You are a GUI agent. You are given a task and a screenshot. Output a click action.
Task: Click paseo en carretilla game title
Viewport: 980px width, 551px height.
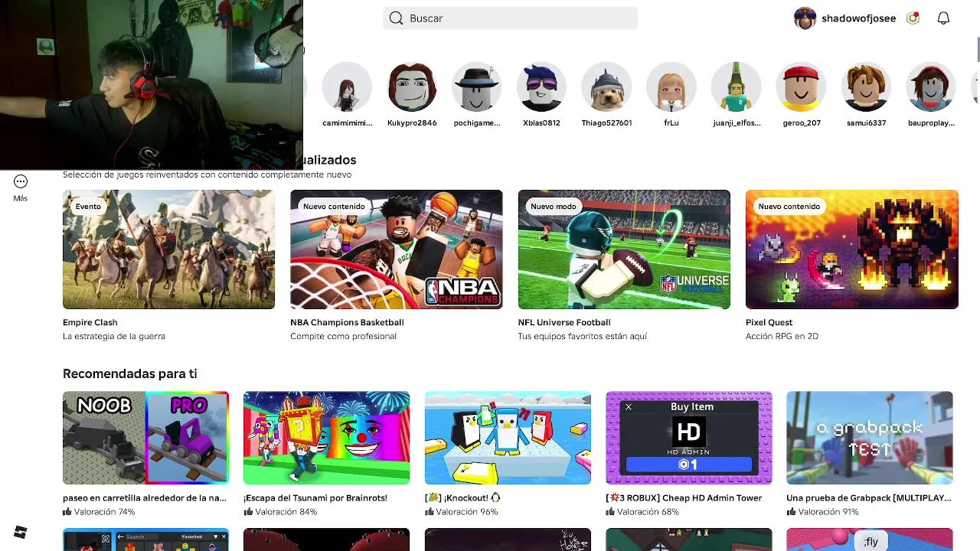coord(145,497)
